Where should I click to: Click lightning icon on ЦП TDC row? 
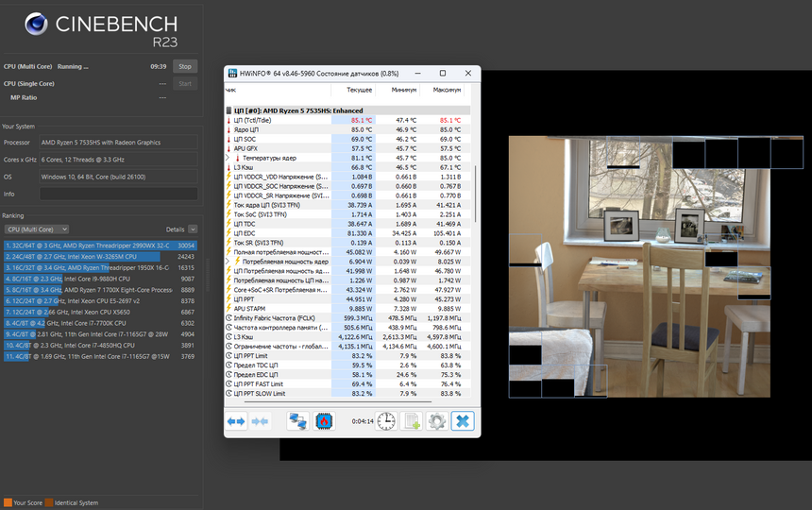click(228, 224)
